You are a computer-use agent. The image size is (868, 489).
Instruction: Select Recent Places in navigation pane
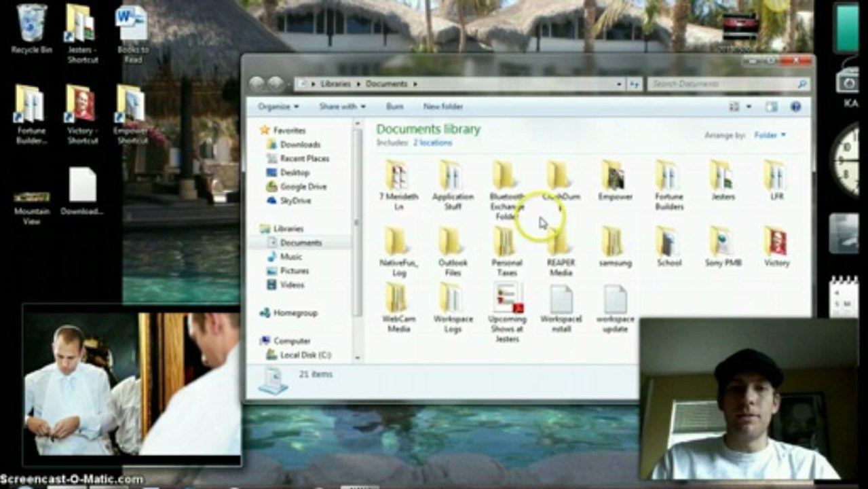(297, 158)
